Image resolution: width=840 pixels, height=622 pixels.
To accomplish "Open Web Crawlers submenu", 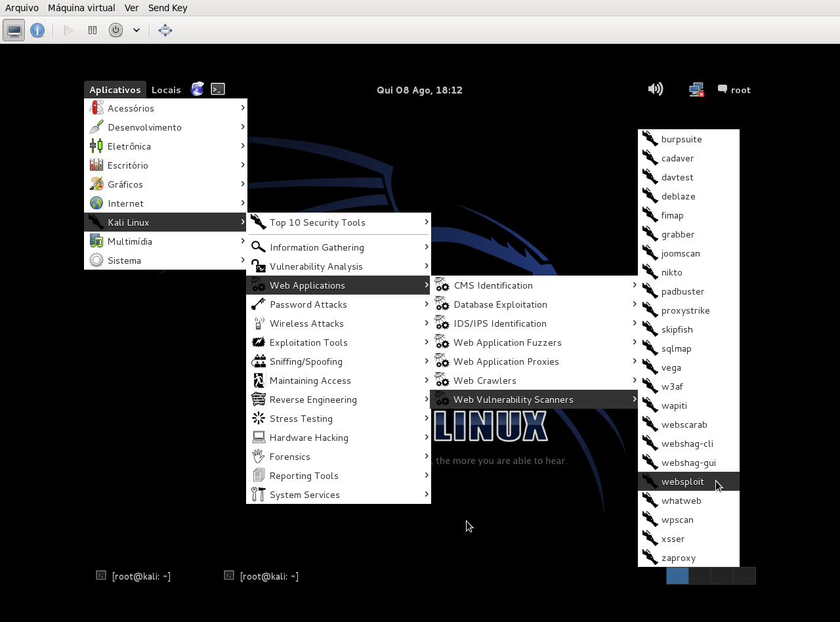I will (x=534, y=381).
